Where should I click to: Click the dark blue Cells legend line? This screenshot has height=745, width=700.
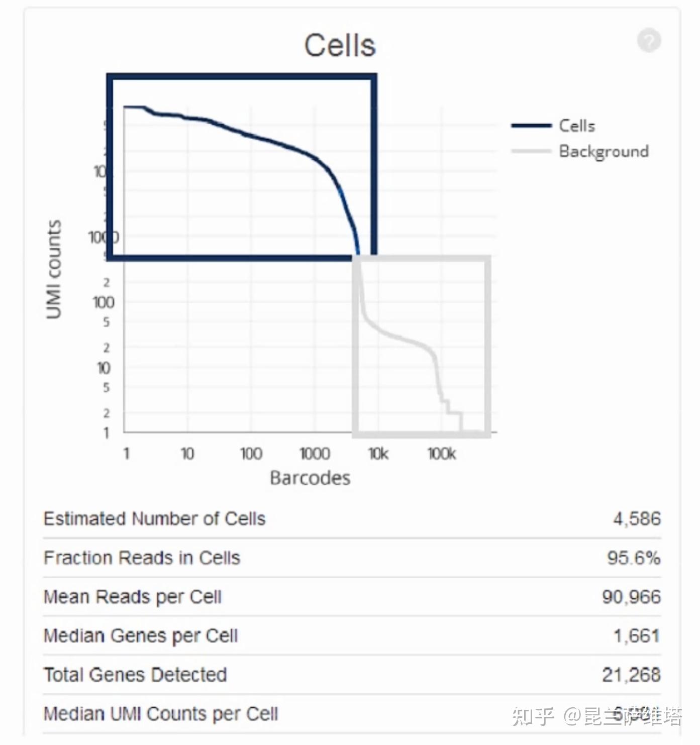click(x=531, y=126)
